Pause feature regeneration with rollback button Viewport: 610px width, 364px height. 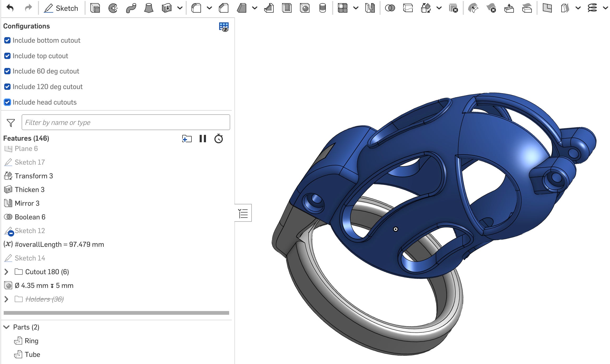coord(203,139)
